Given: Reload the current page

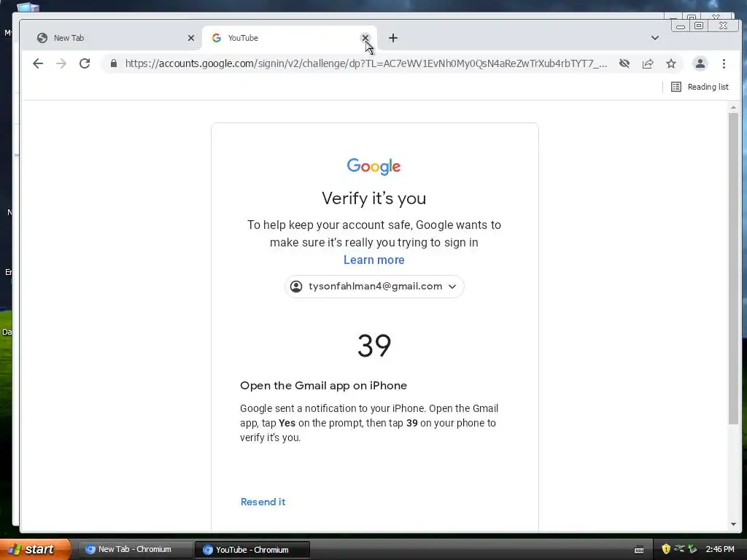Looking at the screenshot, I should [85, 63].
